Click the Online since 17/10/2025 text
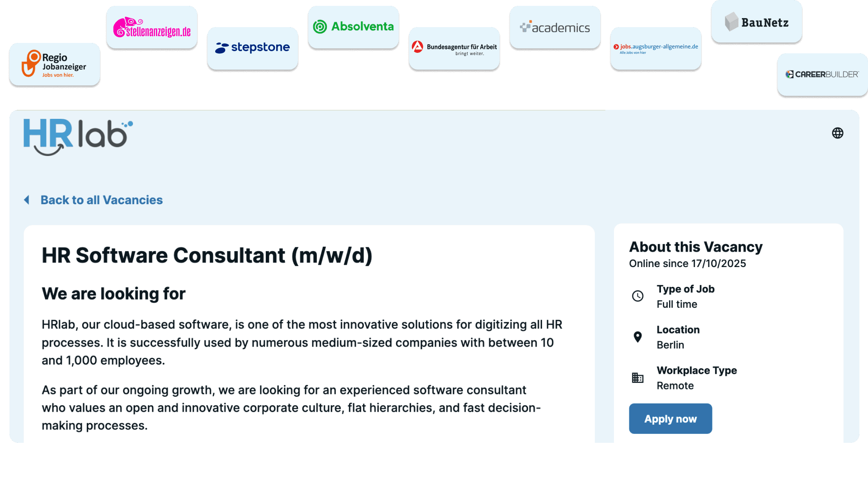The image size is (868, 488). 688,263
